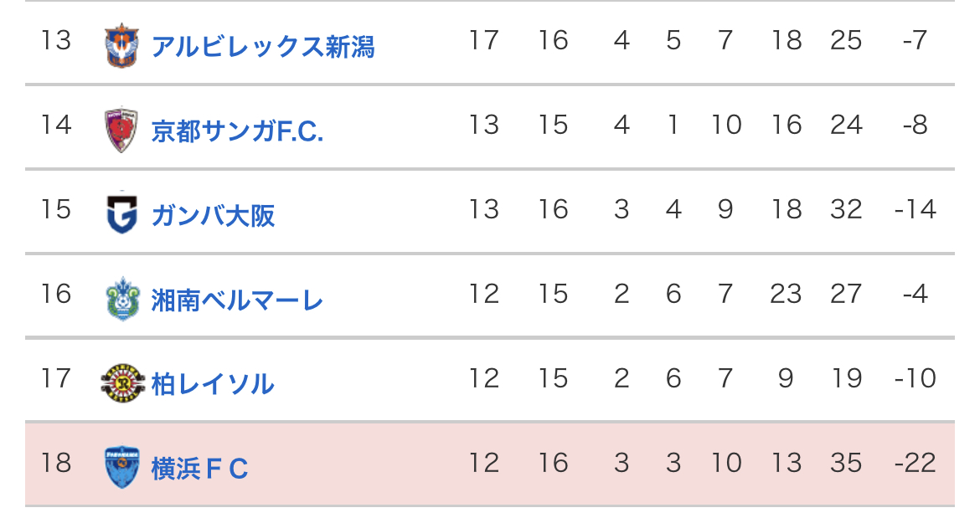Click Yokohama FC's -22 goal difference
Viewport: 980px width, 513px height.
pos(915,463)
